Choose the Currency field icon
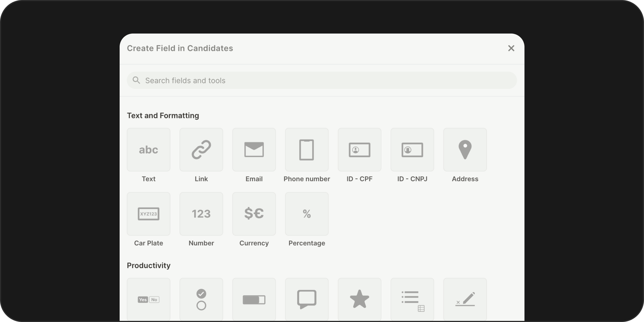 pyautogui.click(x=254, y=214)
